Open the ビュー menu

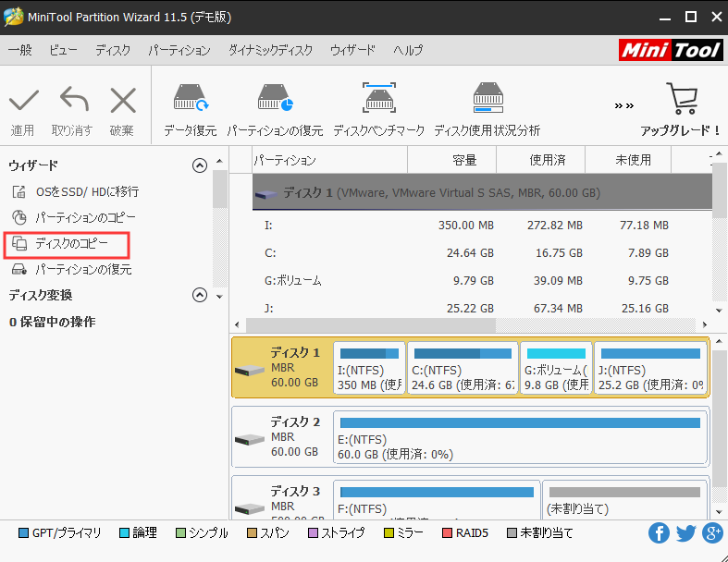[x=64, y=50]
